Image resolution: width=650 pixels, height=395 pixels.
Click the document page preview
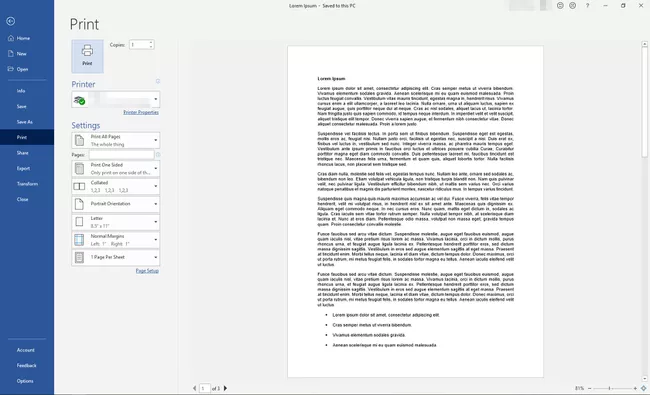tap(415, 211)
